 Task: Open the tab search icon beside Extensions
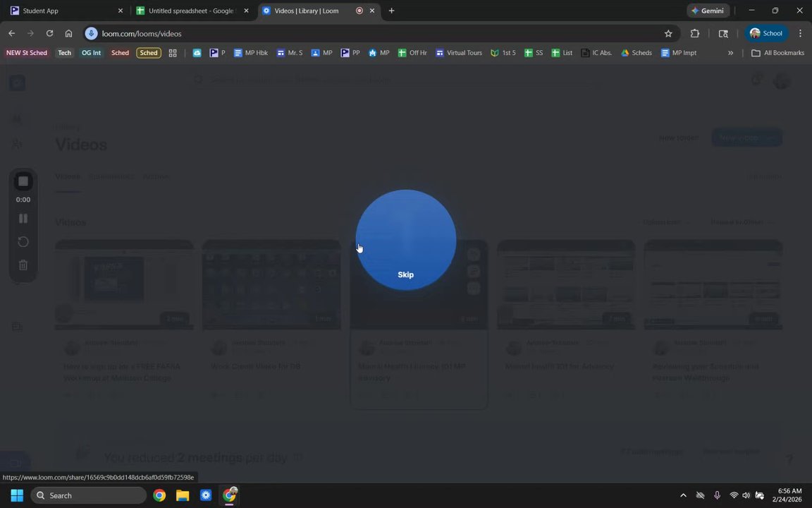(x=723, y=33)
